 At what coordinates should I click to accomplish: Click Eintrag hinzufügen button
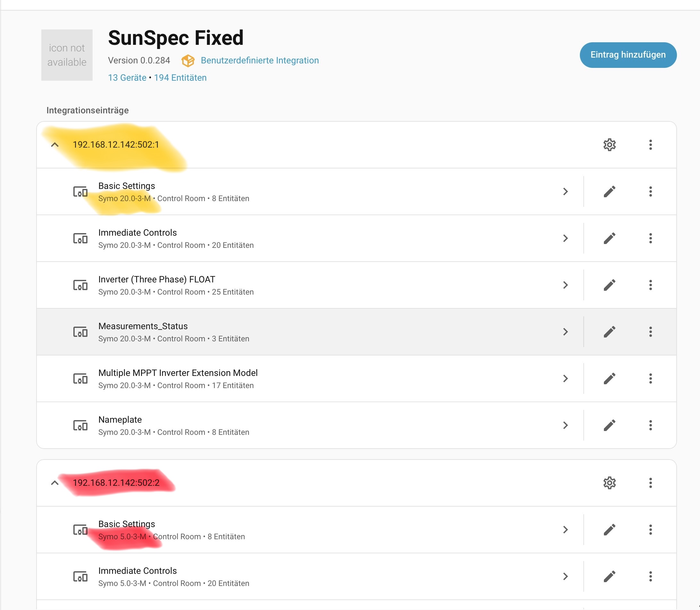point(628,55)
